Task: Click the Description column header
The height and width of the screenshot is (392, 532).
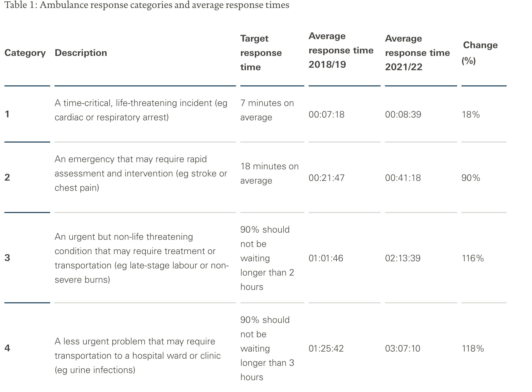Action: coord(81,53)
